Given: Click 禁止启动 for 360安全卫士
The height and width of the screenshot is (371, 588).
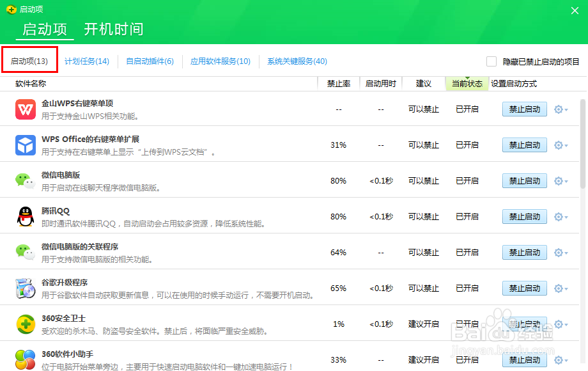Looking at the screenshot, I should pos(524,324).
